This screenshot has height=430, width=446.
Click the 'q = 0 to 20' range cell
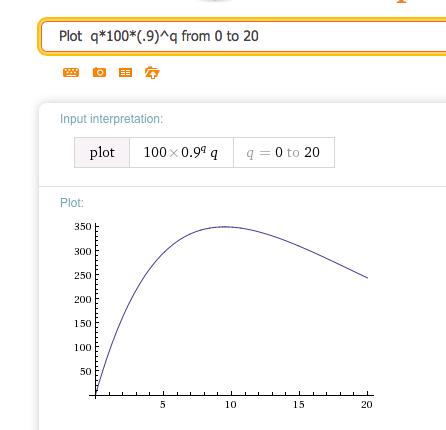(284, 153)
